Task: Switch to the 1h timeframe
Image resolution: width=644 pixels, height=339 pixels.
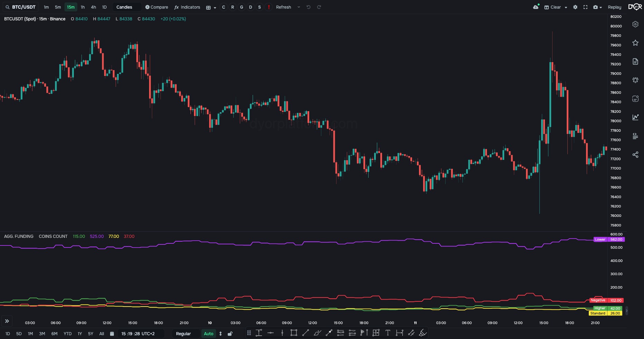Action: (83, 7)
